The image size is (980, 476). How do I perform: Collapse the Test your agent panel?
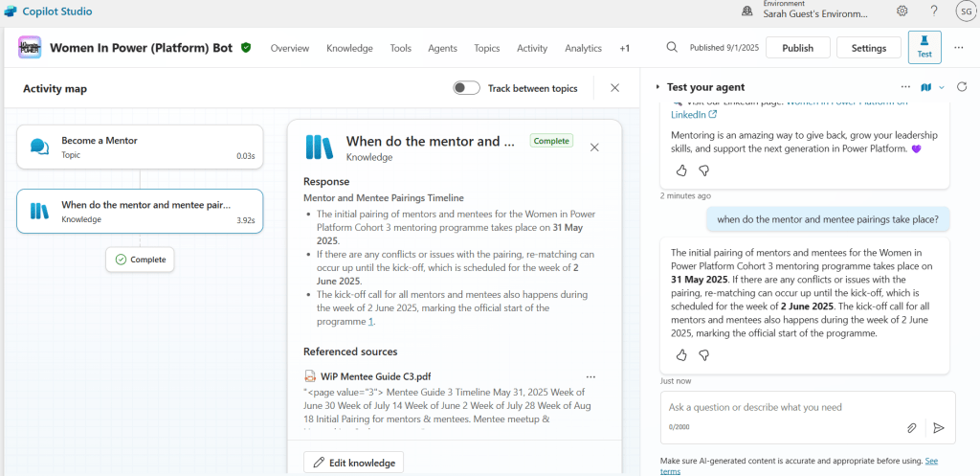click(657, 87)
